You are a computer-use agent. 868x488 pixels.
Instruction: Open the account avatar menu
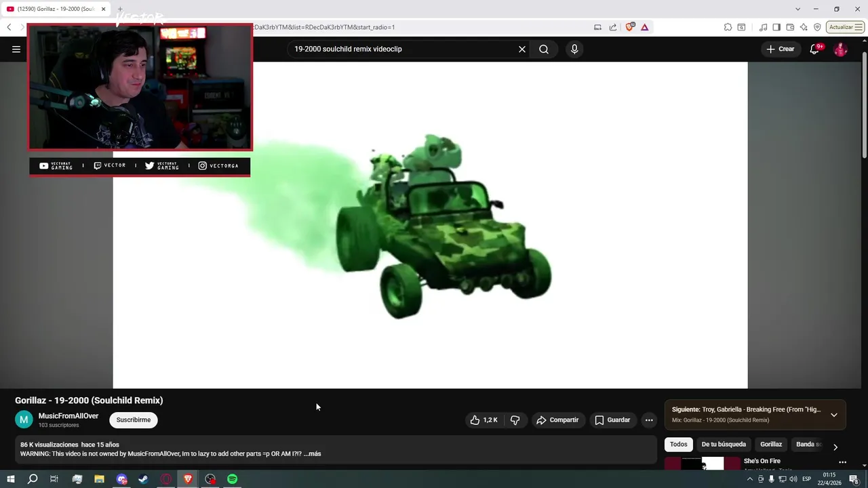tap(840, 49)
